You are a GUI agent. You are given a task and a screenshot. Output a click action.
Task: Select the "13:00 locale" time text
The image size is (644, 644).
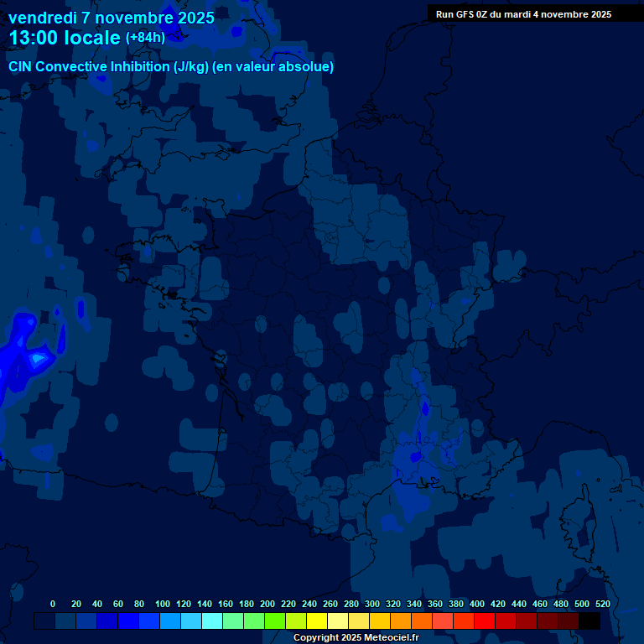(65, 38)
